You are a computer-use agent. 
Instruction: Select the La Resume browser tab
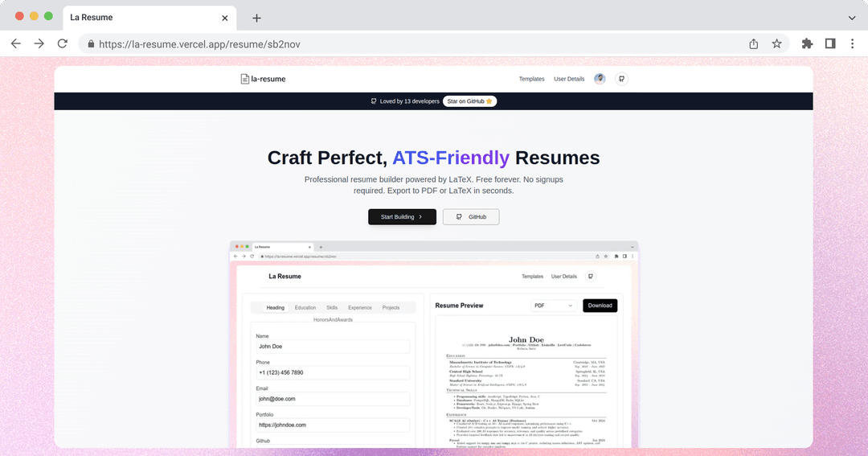149,18
